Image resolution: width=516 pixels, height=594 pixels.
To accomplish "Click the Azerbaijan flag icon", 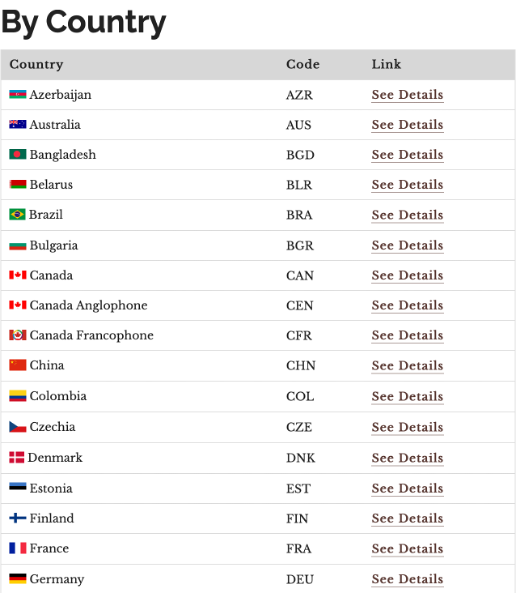I will [18, 94].
